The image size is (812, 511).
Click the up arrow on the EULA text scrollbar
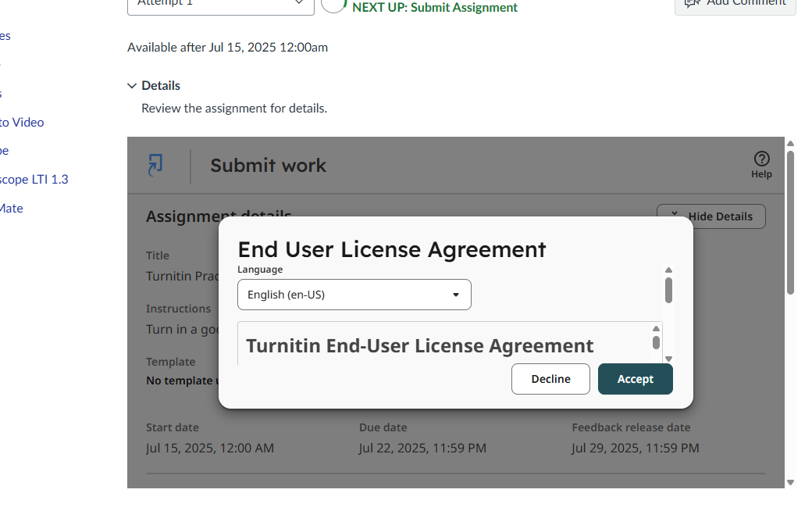tap(656, 327)
